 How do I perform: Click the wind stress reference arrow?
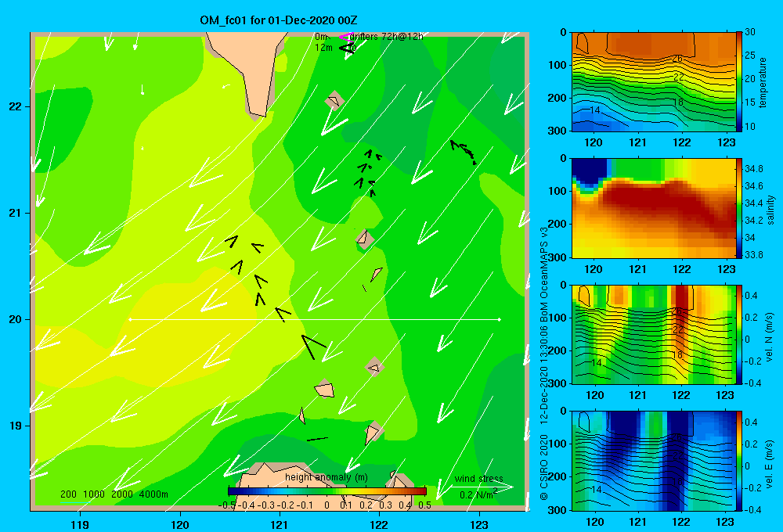click(482, 486)
